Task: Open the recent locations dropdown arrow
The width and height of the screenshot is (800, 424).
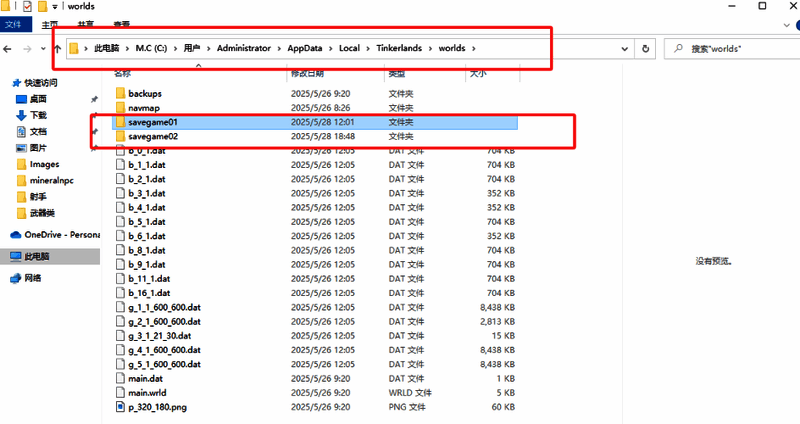Action: [x=43, y=48]
